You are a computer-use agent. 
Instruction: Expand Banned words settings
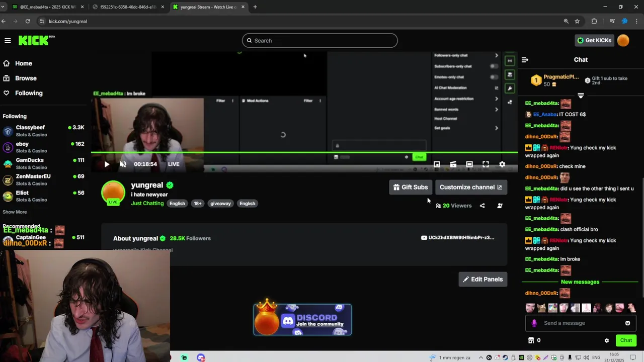(496, 109)
